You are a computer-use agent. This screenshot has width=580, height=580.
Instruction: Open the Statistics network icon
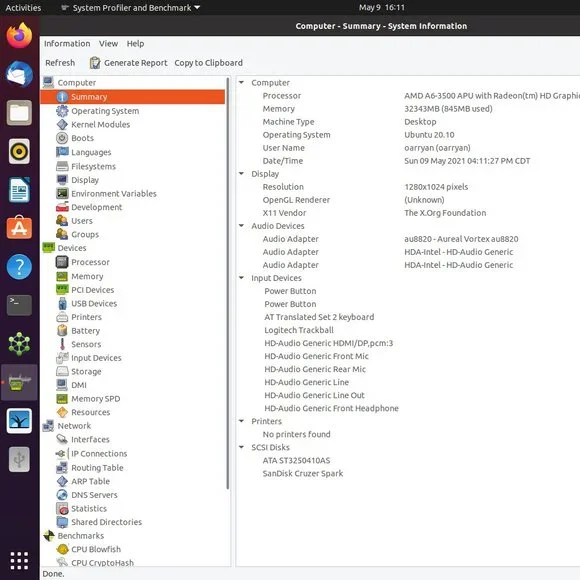pyautogui.click(x=62, y=509)
